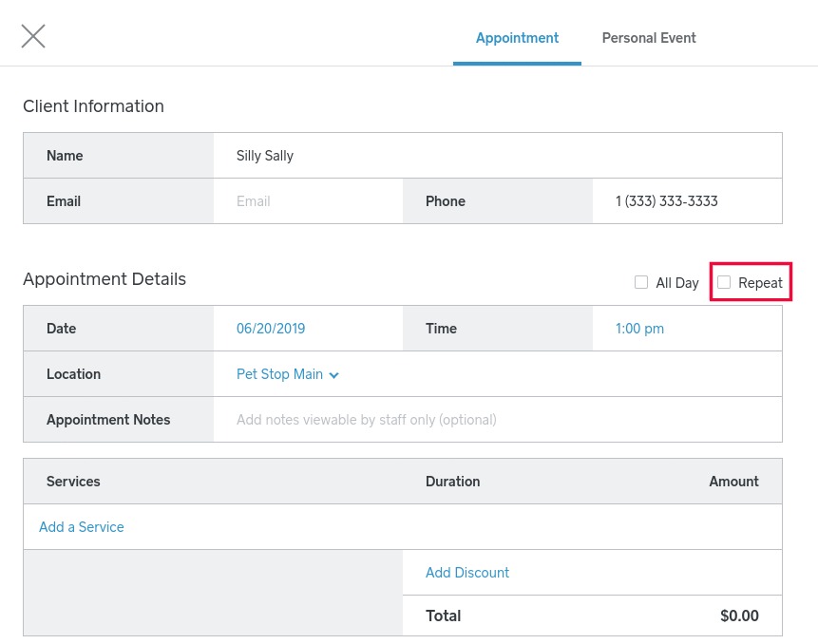Open the 1:00 pm time selector
Image resolution: width=818 pixels, height=644 pixels.
tap(639, 329)
